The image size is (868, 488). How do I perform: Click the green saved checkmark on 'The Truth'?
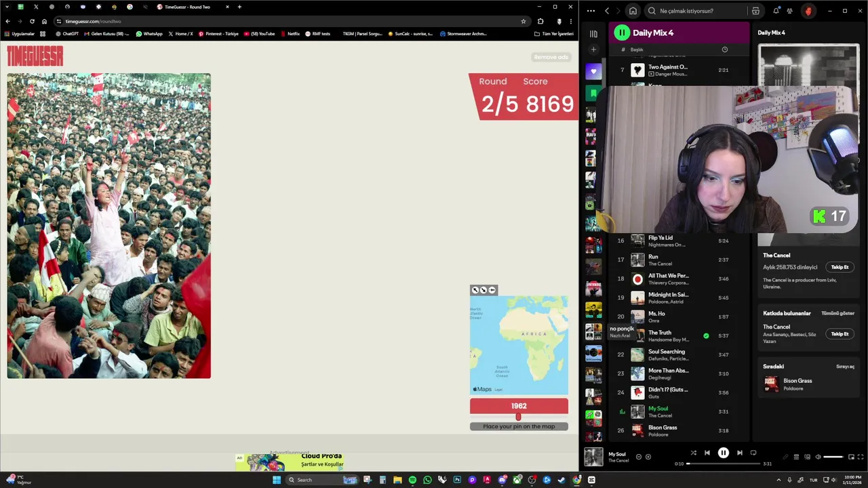706,335
